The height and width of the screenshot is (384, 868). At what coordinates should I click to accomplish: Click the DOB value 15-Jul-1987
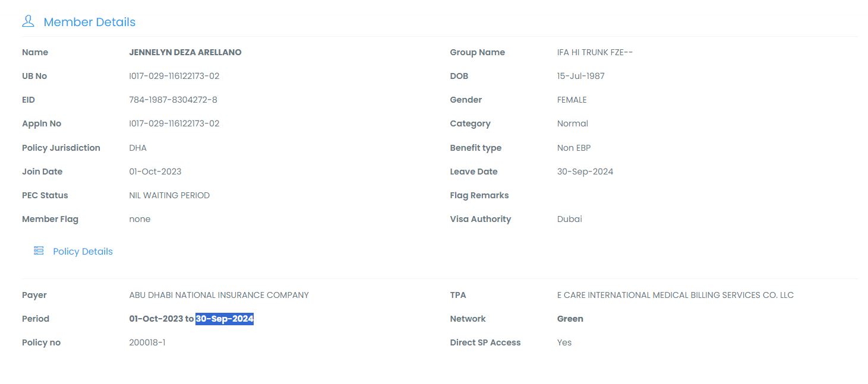(580, 76)
